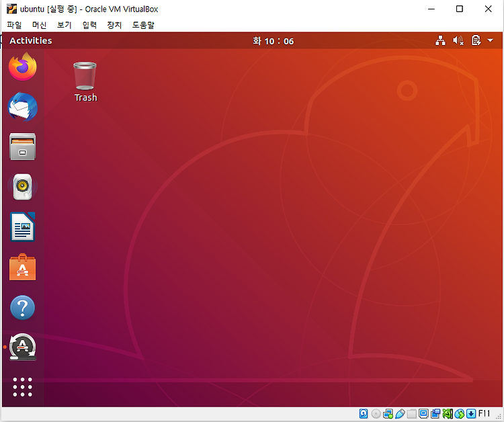Open Software Updater in the dock
Viewport: 504px width, 422px height.
(22, 347)
